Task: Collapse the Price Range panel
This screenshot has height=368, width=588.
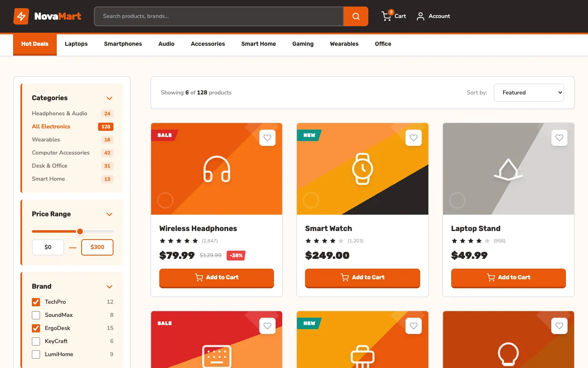Action: (x=109, y=214)
